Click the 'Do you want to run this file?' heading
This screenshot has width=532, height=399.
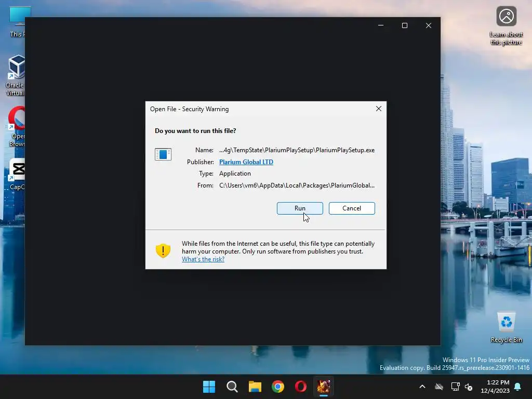point(195,130)
